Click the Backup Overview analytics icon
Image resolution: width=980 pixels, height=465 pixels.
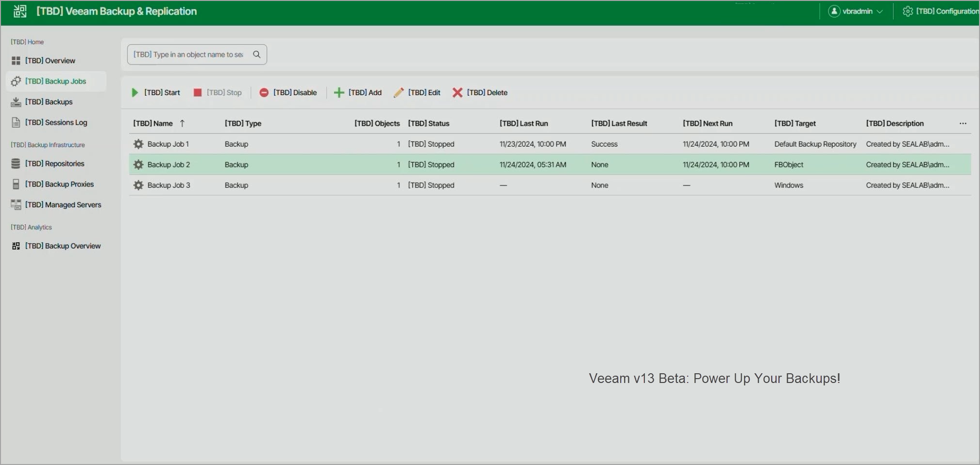[16, 246]
